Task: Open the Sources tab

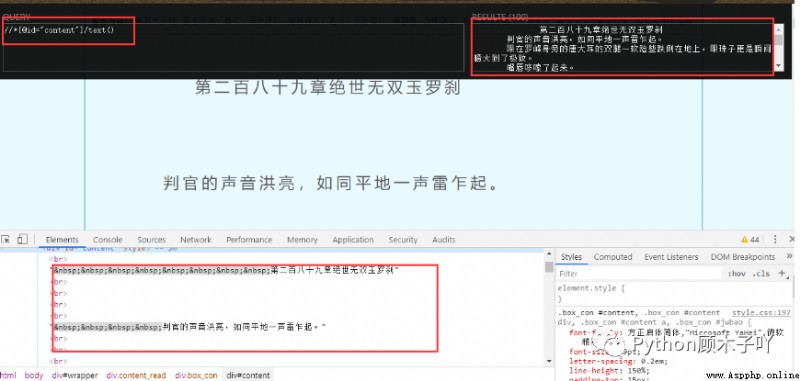Action: (x=152, y=239)
